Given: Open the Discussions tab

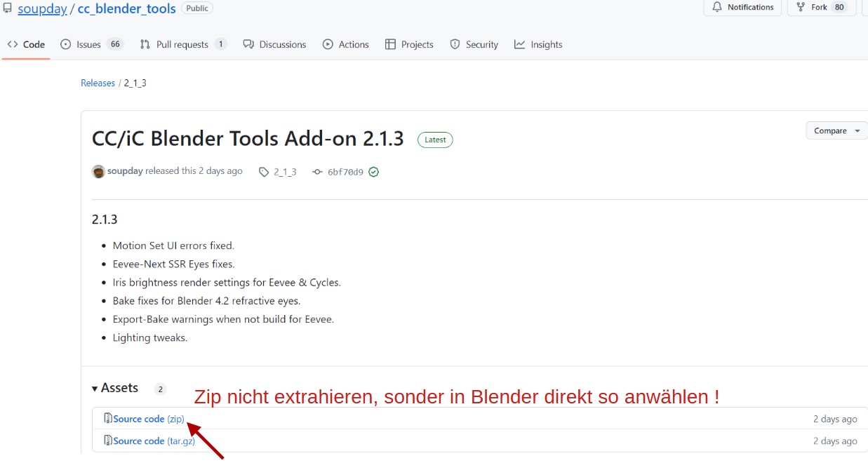Looking at the screenshot, I should coord(274,44).
